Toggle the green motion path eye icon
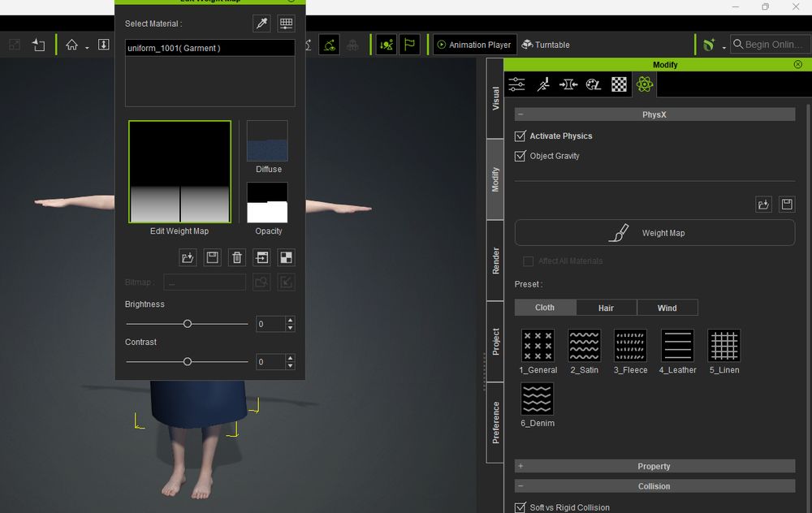The height and width of the screenshot is (513, 812). pos(330,45)
